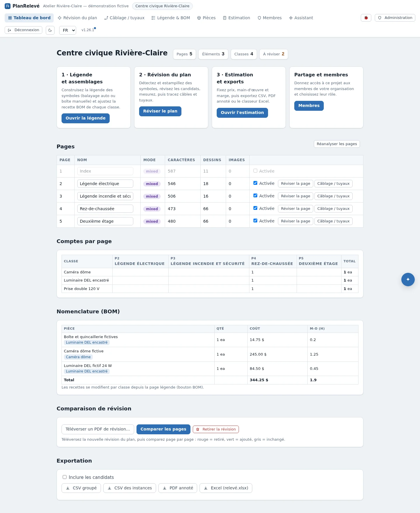Switch to the Révision du plan tab

(x=77, y=18)
